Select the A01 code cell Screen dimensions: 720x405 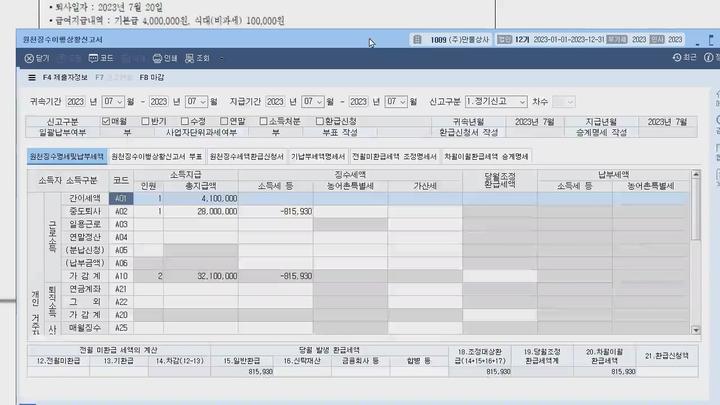(x=121, y=198)
